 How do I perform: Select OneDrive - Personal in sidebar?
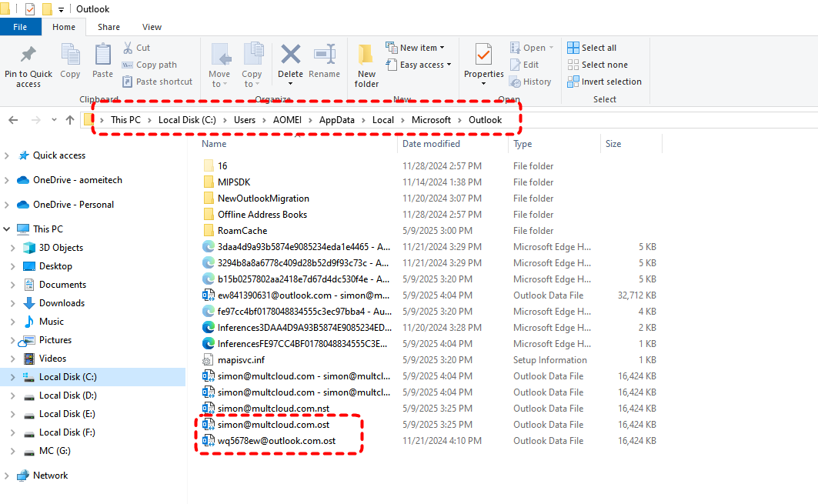tap(73, 205)
